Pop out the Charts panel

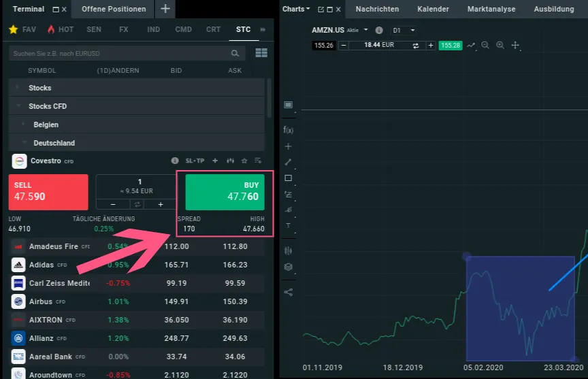321,10
